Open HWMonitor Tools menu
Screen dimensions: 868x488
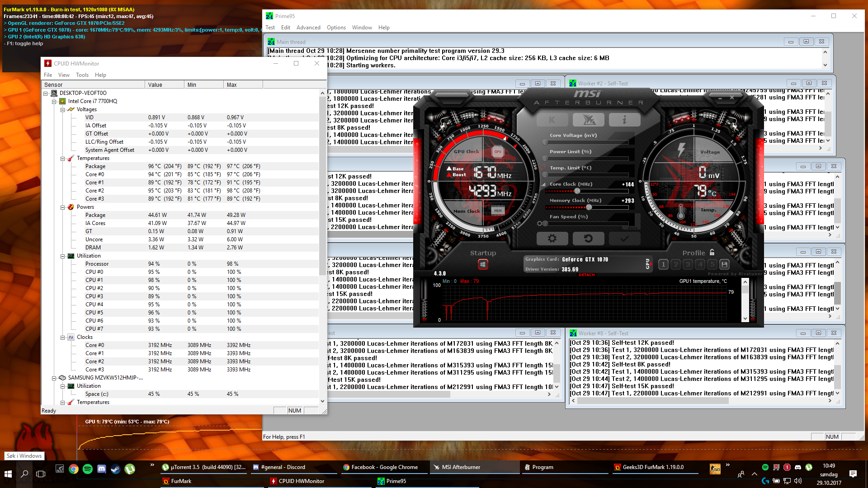point(82,75)
